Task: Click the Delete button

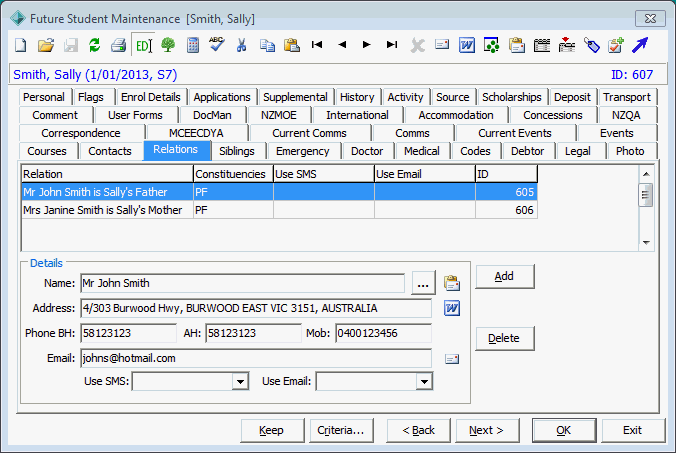Action: (504, 338)
